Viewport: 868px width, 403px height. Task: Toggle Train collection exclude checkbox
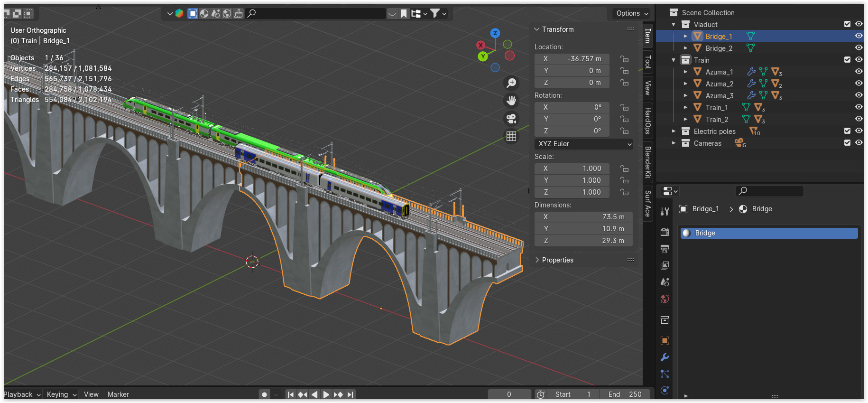(x=847, y=60)
